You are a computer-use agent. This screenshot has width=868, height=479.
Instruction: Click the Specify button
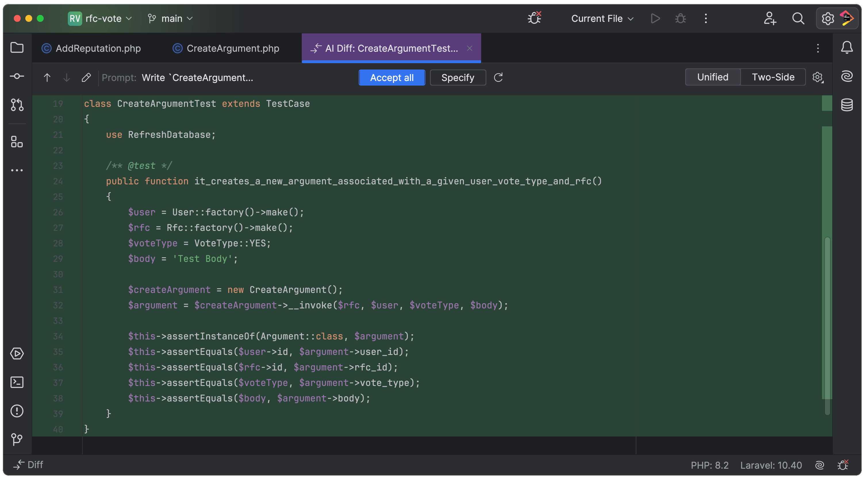coord(458,78)
